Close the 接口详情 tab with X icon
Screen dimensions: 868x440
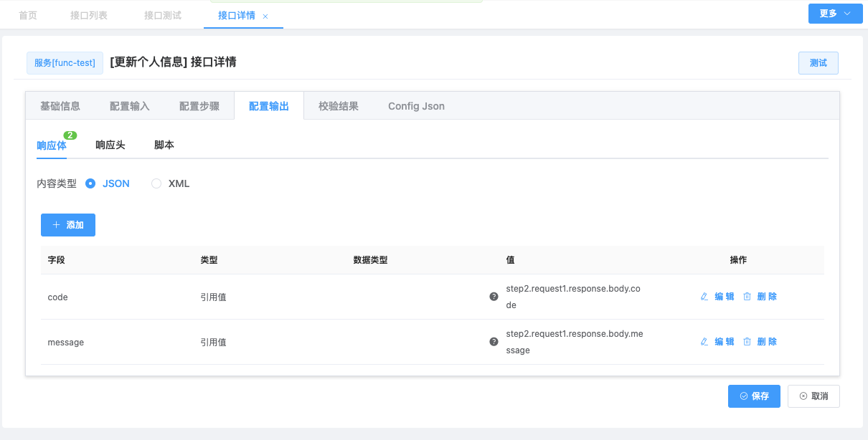(265, 16)
